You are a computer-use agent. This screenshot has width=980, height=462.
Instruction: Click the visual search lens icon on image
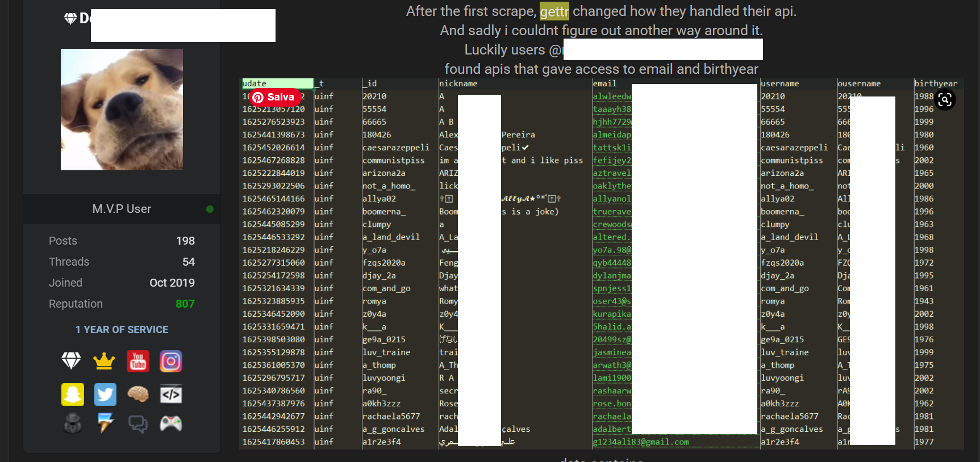pos(945,100)
